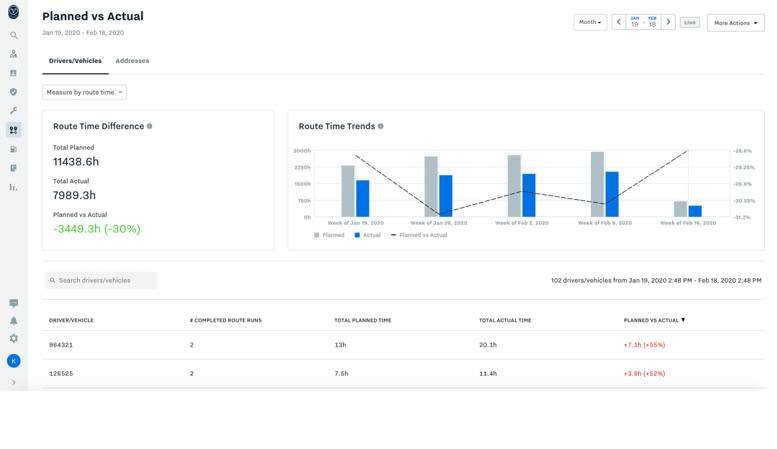Image resolution: width=777 pixels, height=449 pixels.
Task: Sort by Total Actual Time header
Action: [x=505, y=320]
